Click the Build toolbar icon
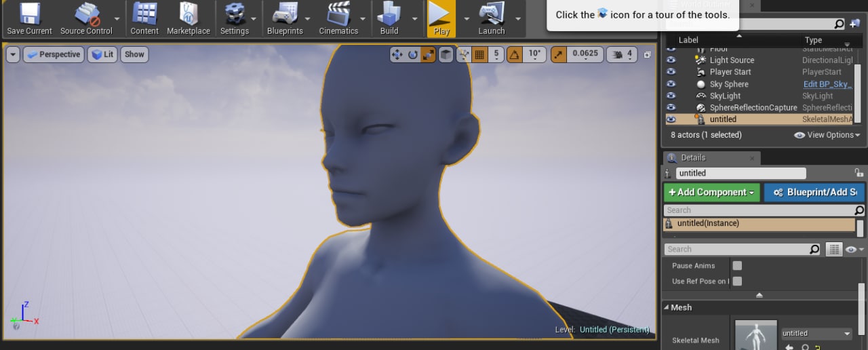Image resolution: width=868 pixels, height=350 pixels. click(x=389, y=18)
